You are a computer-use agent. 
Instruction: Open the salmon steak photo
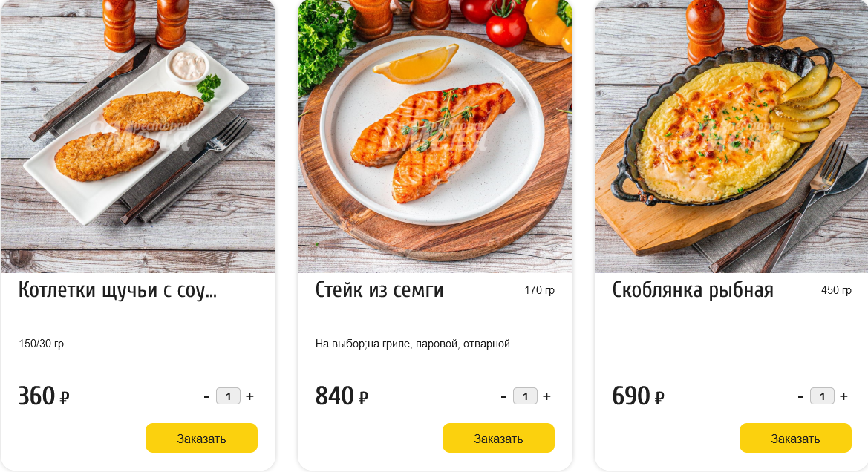pyautogui.click(x=435, y=136)
